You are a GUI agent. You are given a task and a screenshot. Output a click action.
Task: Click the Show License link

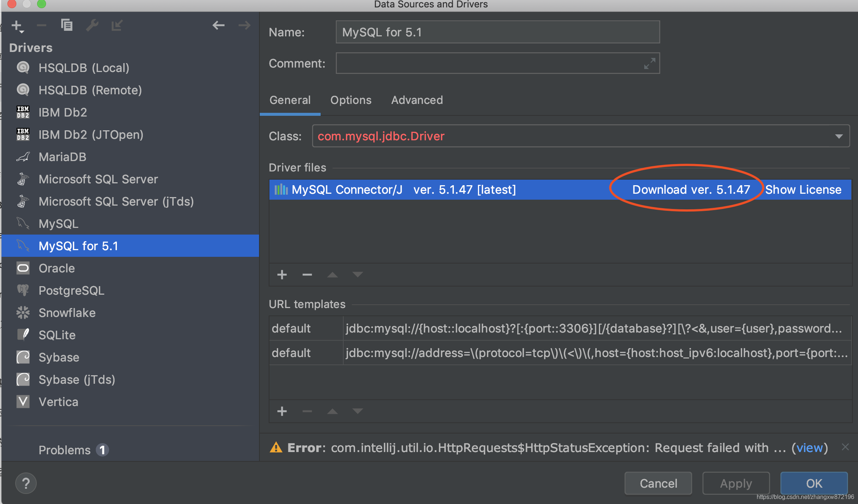coord(803,190)
